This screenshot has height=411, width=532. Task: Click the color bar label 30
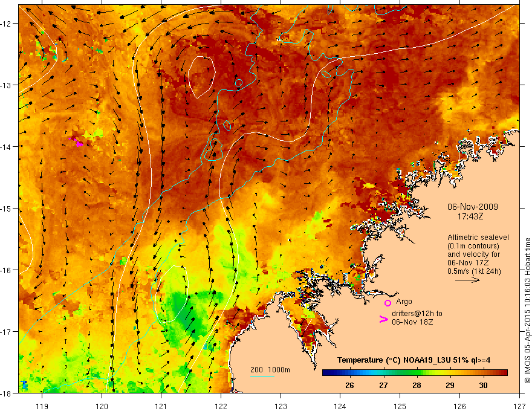pyautogui.click(x=483, y=386)
